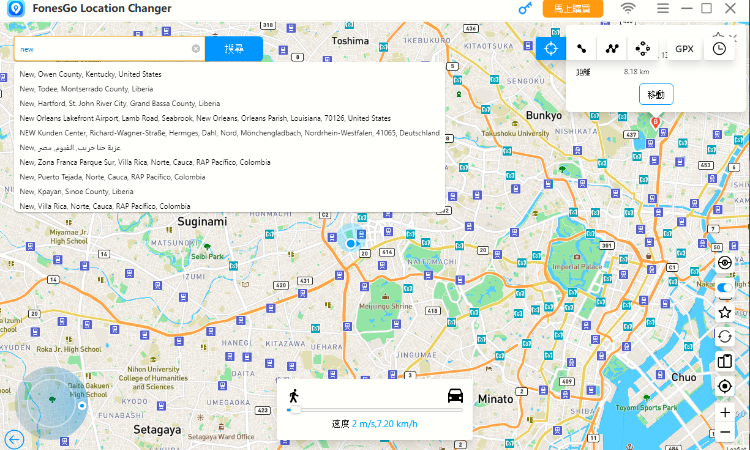The width and height of the screenshot is (750, 450).
Task: Zoom in the map with plus
Action: (725, 412)
